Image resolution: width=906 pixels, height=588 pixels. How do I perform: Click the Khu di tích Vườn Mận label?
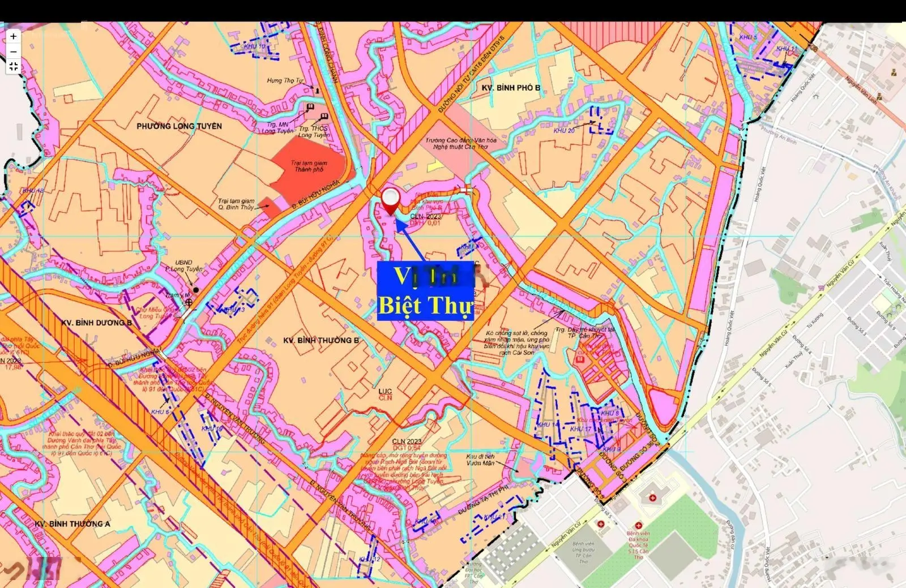click(480, 460)
